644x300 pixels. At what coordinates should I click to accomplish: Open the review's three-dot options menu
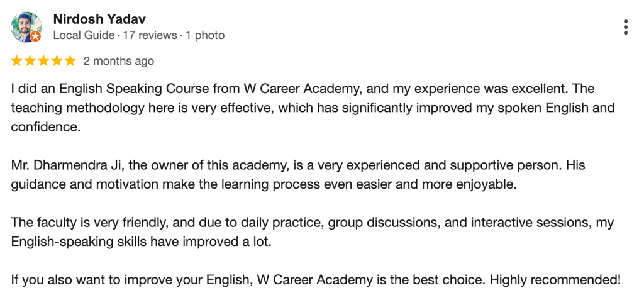click(625, 28)
